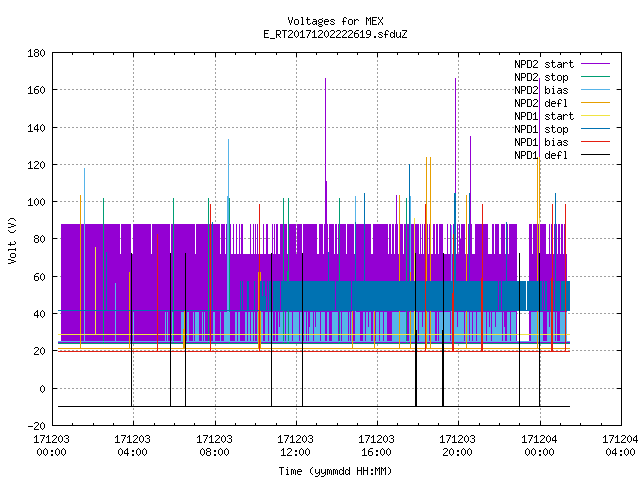Click the Time (yymmdd HH:MM) axis label
Viewport: 640px width, 480px height.
(x=335, y=471)
